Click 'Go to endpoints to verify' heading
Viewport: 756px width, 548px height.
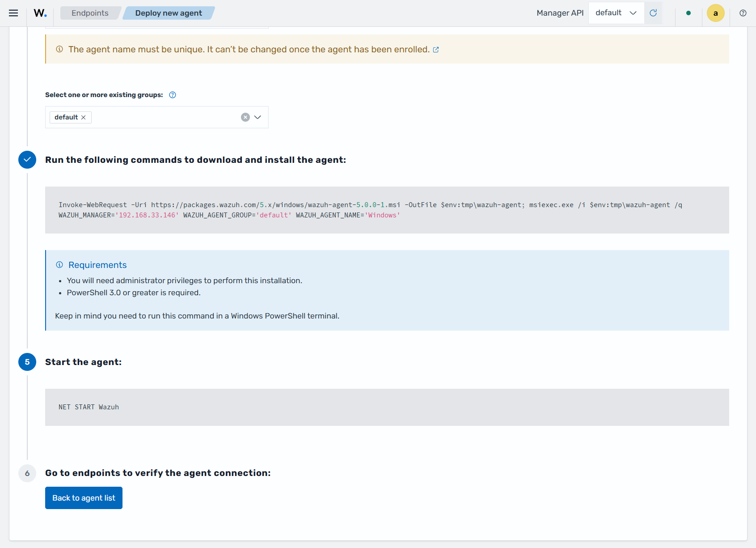tap(158, 473)
